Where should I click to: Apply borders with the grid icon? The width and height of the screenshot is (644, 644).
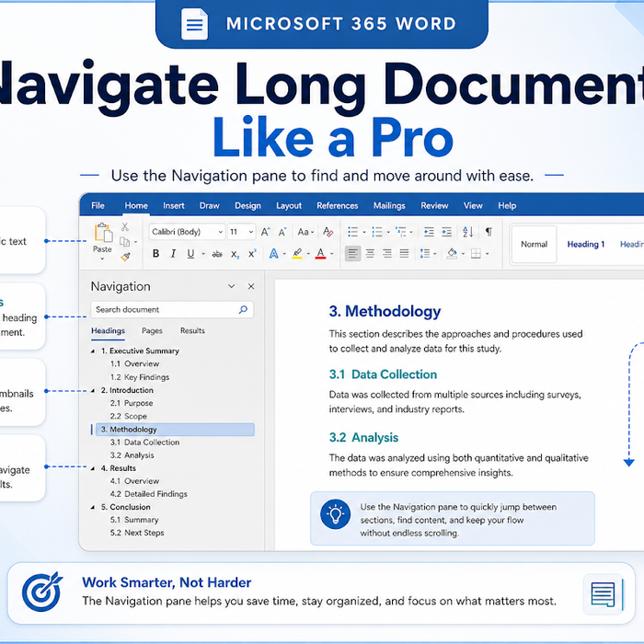point(476,254)
